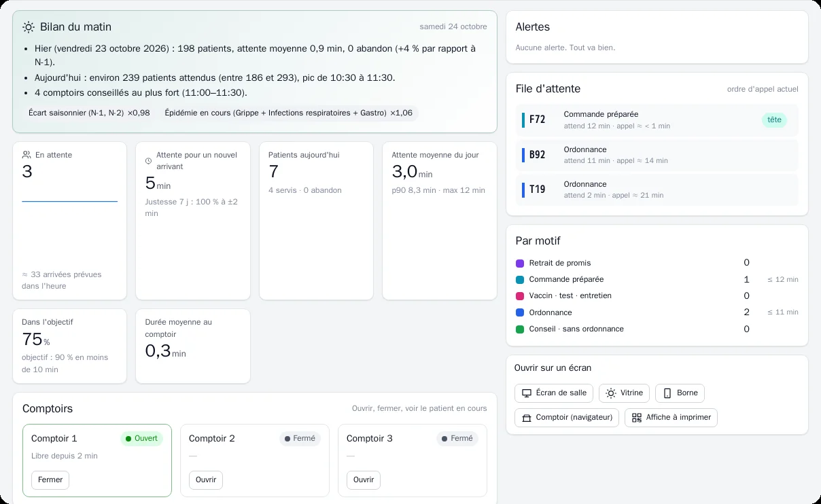Close Comptoir 1 with the Fermer button

pos(50,480)
